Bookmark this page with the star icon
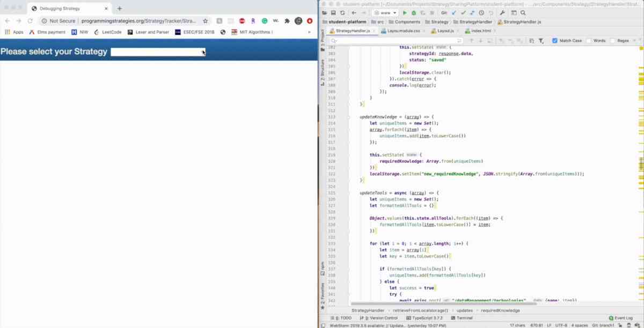644x328 pixels. 205,21
